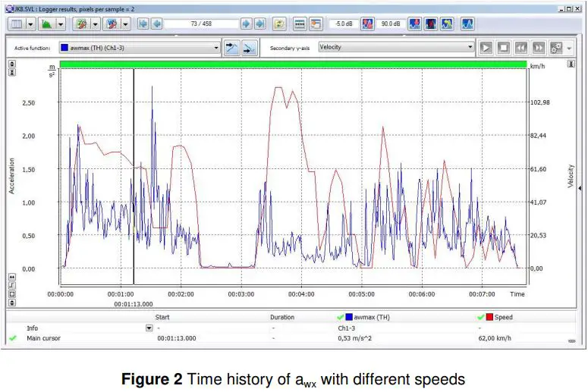The image size is (588, 392).
Task: Click the export to spreadsheet icon
Action: coord(81,24)
